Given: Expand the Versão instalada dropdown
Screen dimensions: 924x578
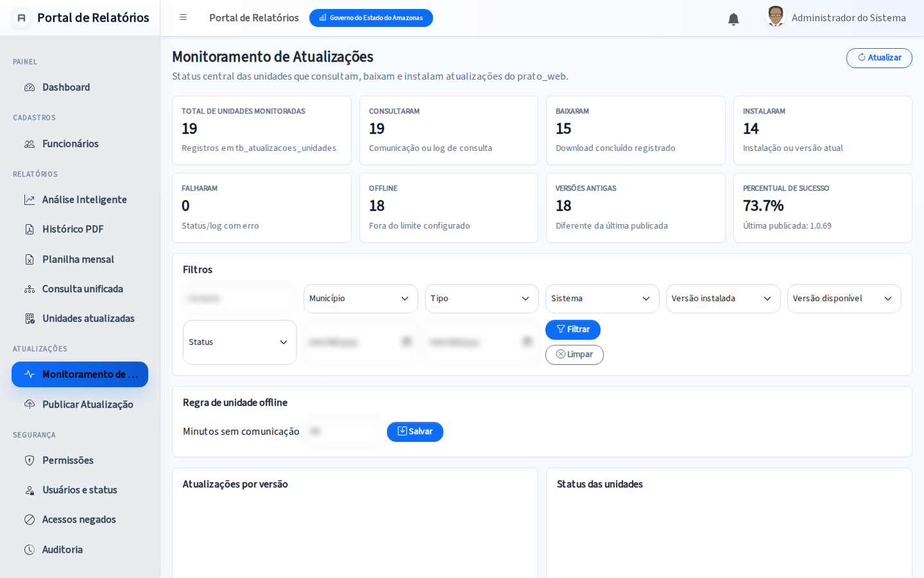Looking at the screenshot, I should click(723, 299).
